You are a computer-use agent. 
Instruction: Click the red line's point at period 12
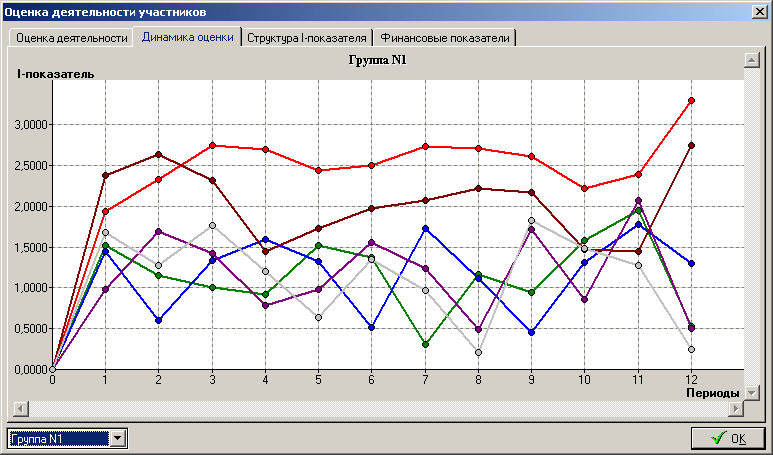click(691, 101)
